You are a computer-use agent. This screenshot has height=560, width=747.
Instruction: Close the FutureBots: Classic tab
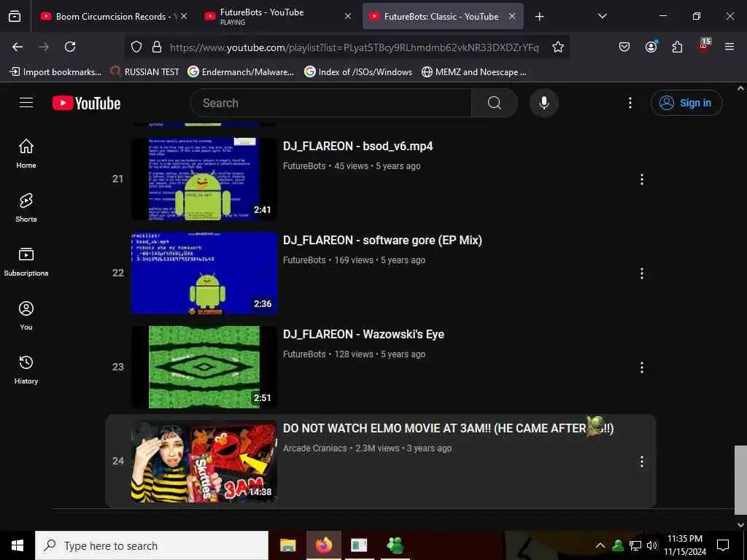point(512,17)
